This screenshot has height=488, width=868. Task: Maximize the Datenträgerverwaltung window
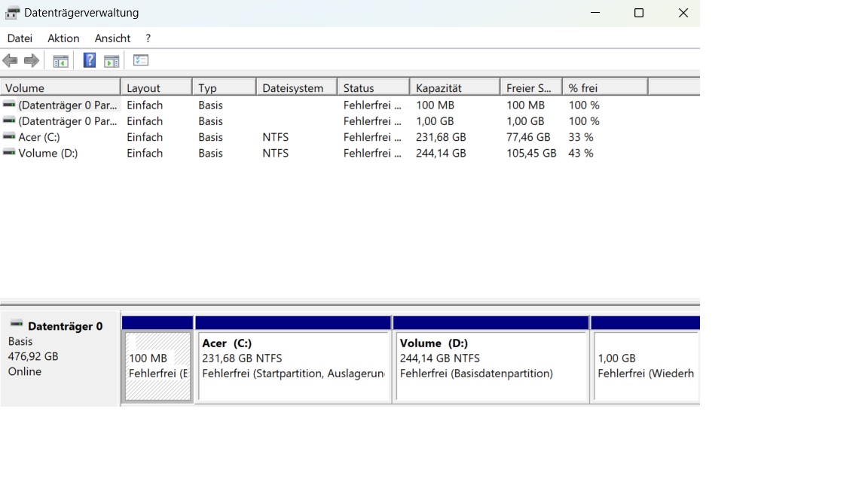(x=639, y=13)
